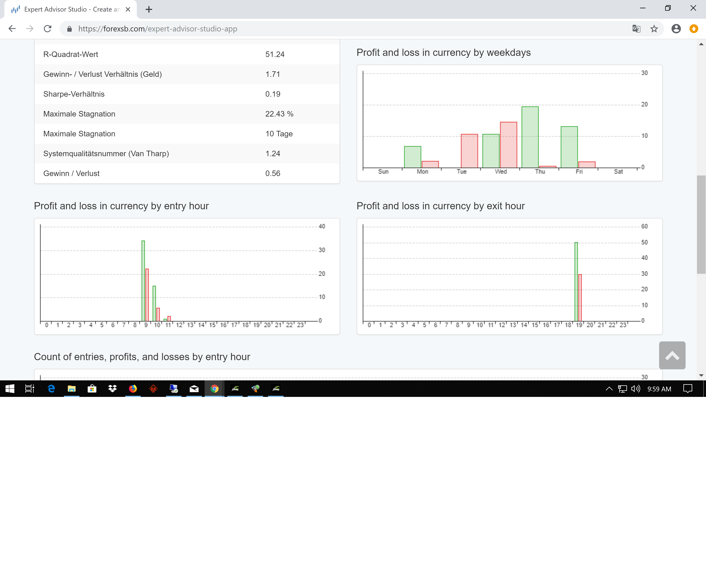Viewport: 706px width, 588px height.
Task: Open Dropbox from the taskbar
Action: (x=112, y=389)
